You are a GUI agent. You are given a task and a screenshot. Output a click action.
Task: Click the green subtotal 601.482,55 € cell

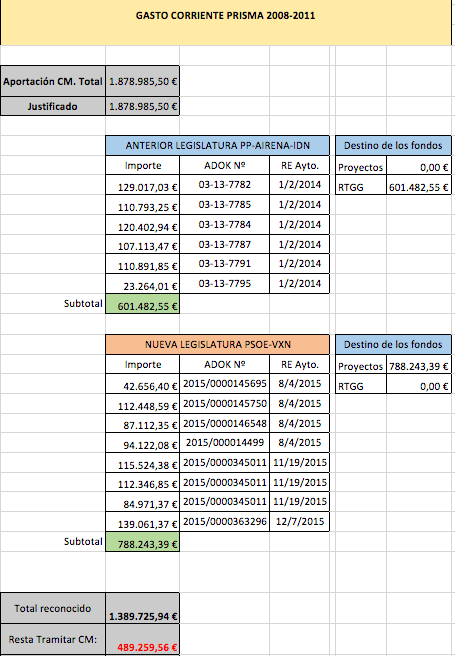tap(143, 304)
